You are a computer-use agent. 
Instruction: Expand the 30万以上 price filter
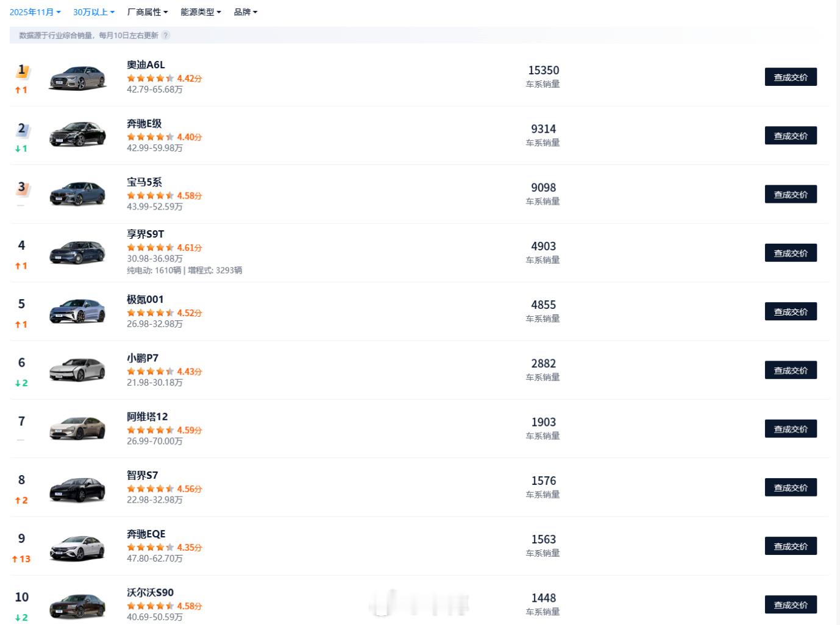tap(93, 12)
